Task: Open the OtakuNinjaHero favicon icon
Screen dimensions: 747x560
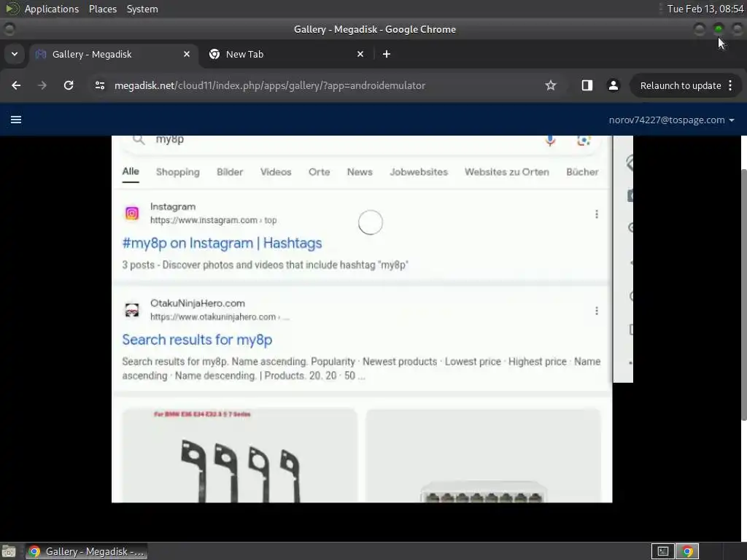Action: click(132, 310)
